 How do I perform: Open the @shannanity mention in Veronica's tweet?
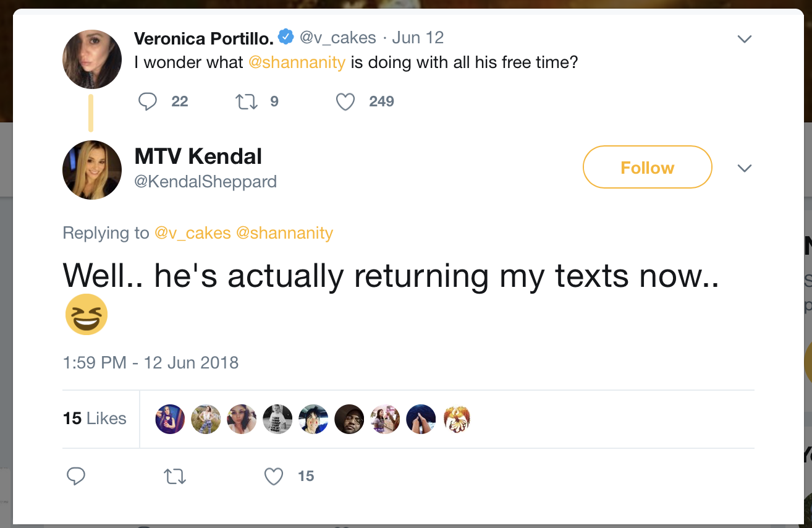[x=297, y=62]
